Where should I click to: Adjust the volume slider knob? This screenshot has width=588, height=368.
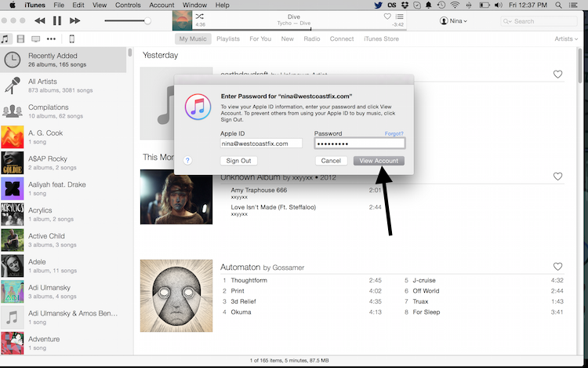[147, 20]
